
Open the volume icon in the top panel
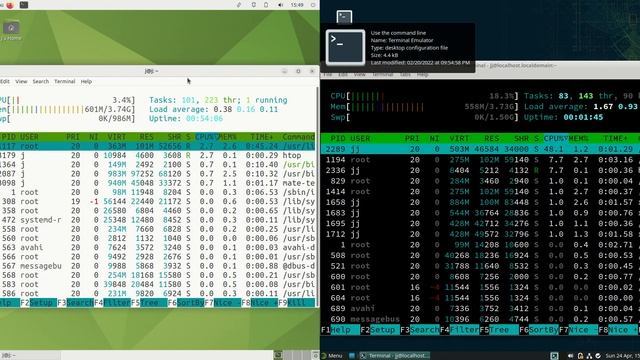tap(280, 5)
